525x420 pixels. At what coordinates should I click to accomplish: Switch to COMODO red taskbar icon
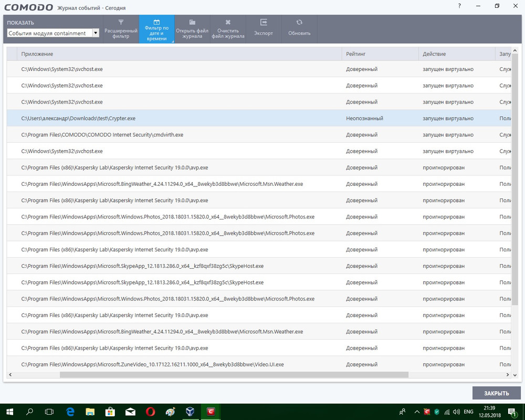[x=211, y=412]
